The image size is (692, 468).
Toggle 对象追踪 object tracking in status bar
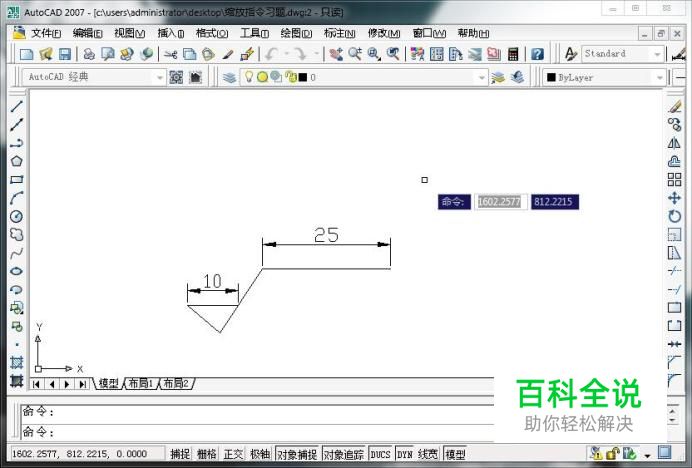[x=344, y=454]
